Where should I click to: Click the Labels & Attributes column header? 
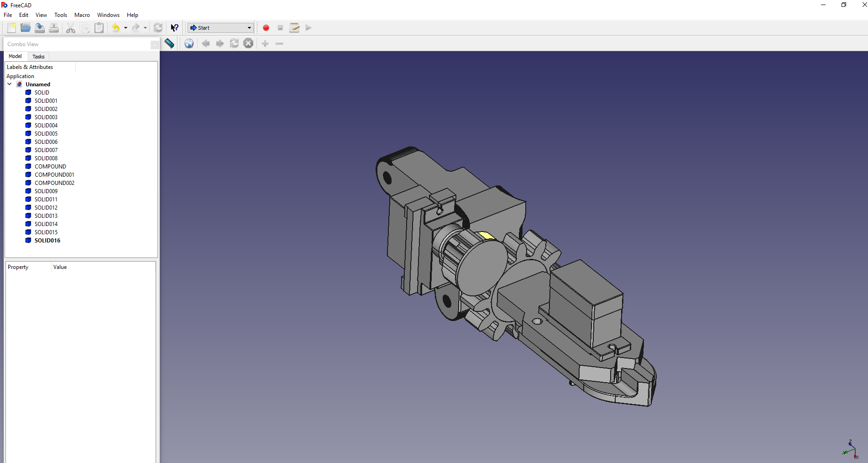40,67
